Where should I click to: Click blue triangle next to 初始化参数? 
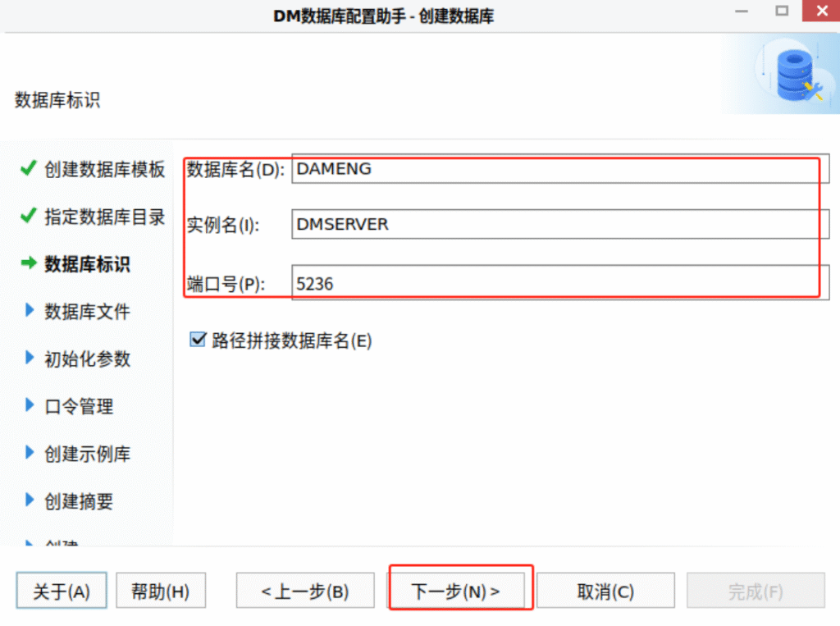click(30, 359)
